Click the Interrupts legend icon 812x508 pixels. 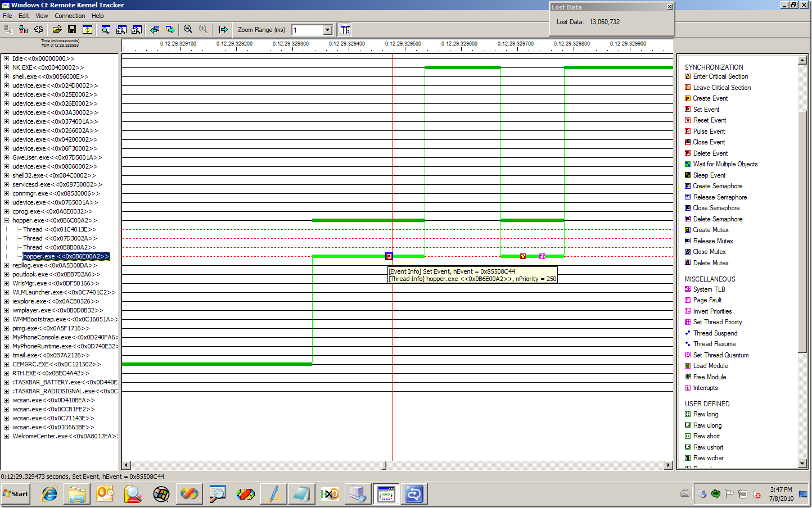coord(688,388)
